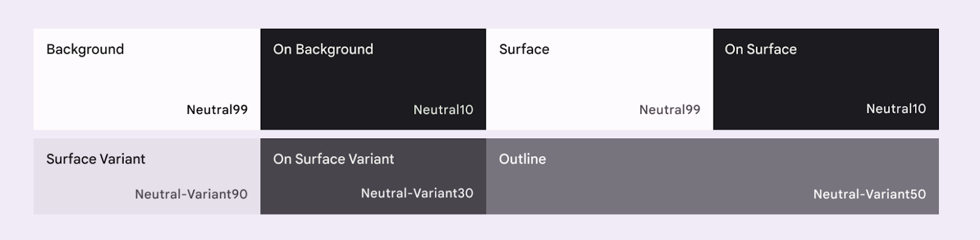Pick the white Surface color swatch
Image resolution: width=980 pixels, height=240 pixels.
600,79
